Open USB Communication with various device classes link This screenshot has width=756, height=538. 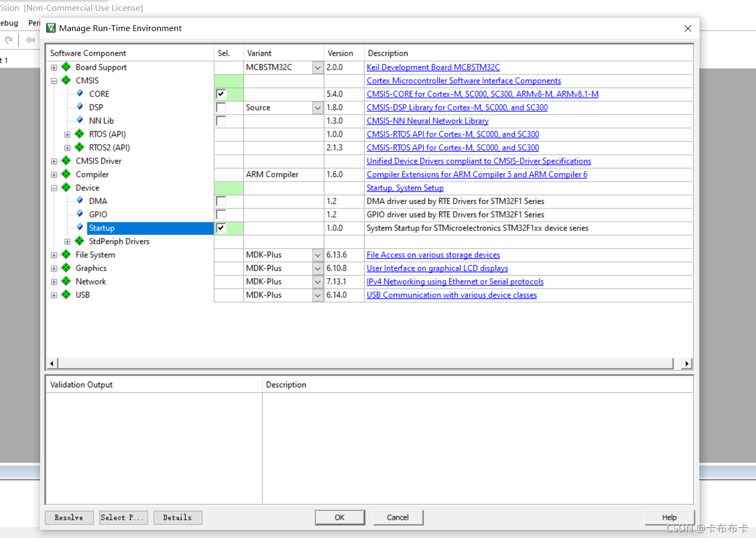pyautogui.click(x=452, y=295)
